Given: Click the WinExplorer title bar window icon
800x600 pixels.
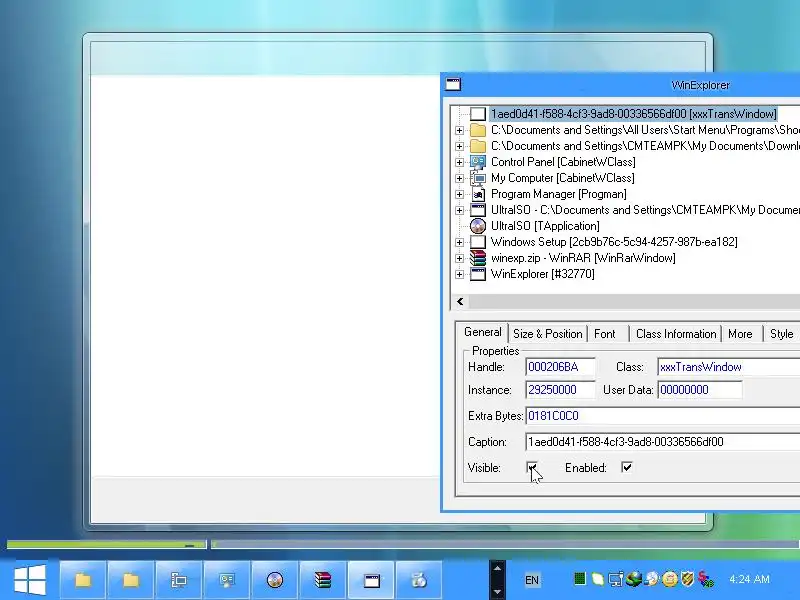Looking at the screenshot, I should (453, 84).
